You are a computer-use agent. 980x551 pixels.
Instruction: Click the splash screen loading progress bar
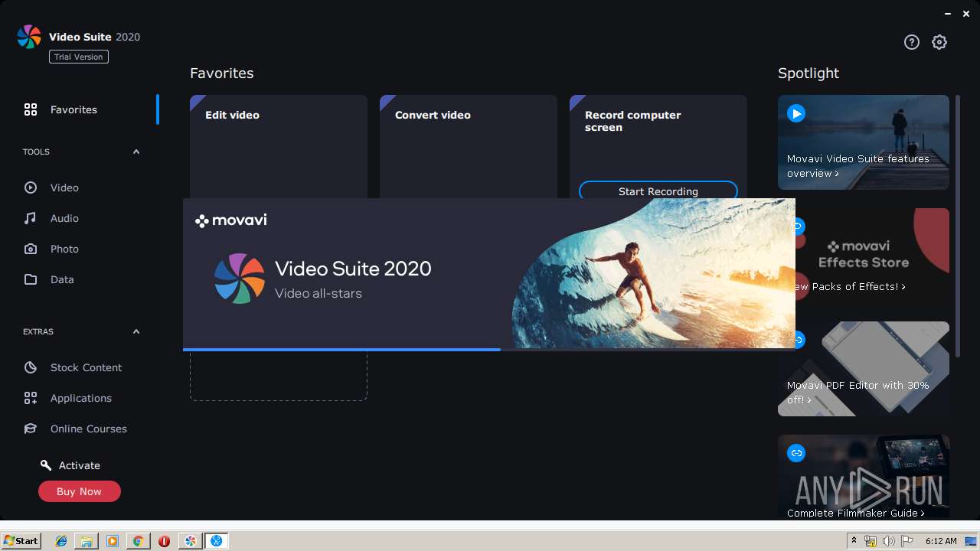pyautogui.click(x=489, y=350)
